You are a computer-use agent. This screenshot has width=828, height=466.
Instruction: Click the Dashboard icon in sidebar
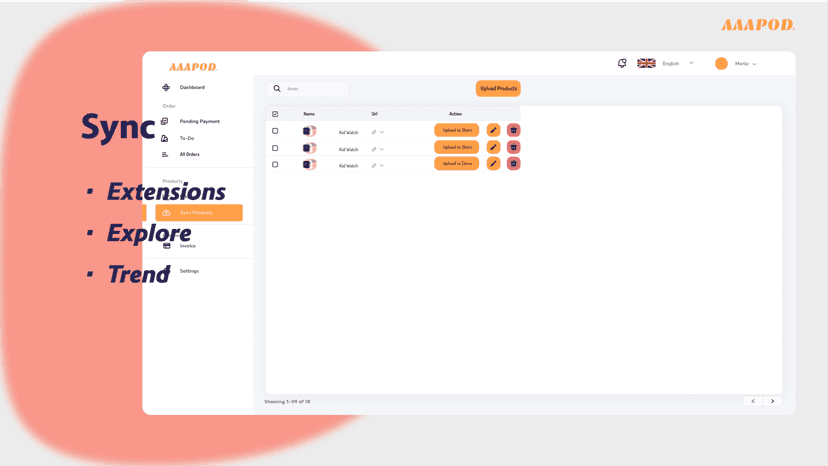[x=166, y=87]
